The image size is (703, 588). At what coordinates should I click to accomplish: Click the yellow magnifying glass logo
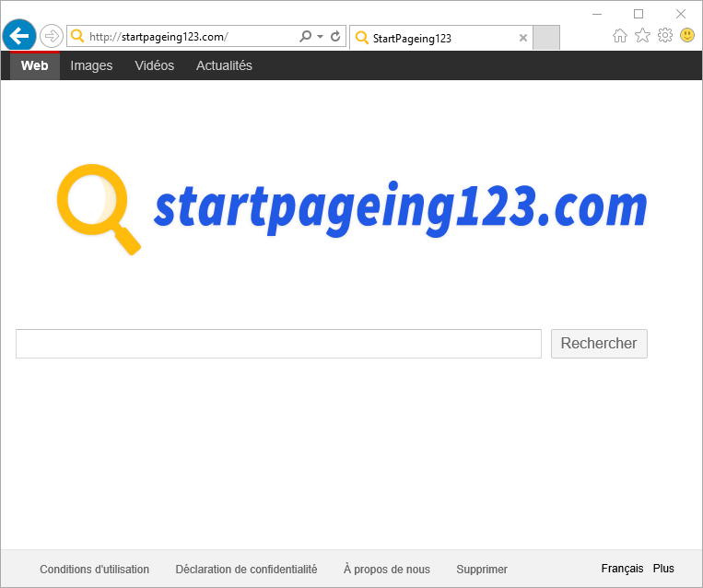point(99,209)
